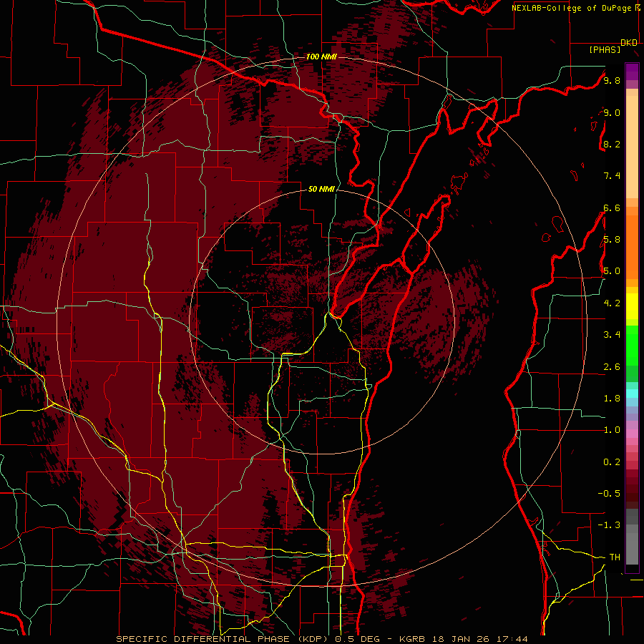Select the 4.2 legend value
Viewport: 644px width, 644px height.
pyautogui.click(x=612, y=303)
